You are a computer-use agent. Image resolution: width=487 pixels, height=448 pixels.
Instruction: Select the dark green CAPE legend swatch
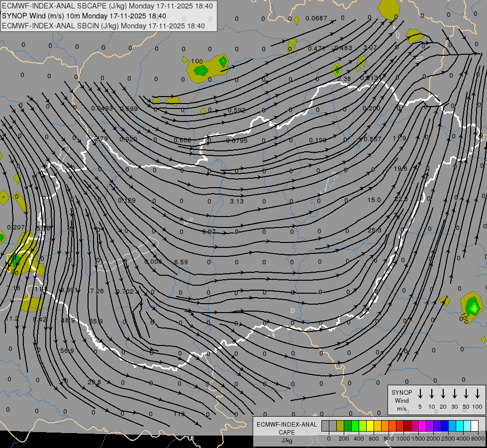pyautogui.click(x=348, y=426)
